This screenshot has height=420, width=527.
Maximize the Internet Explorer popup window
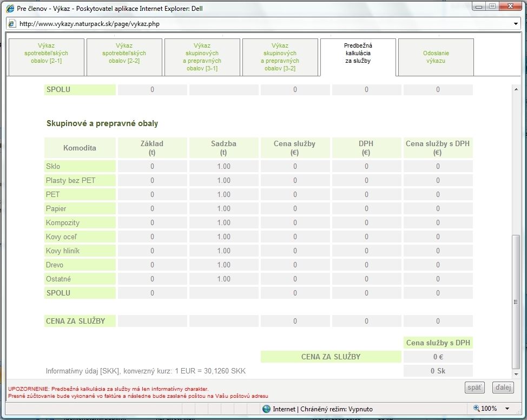(492, 7)
